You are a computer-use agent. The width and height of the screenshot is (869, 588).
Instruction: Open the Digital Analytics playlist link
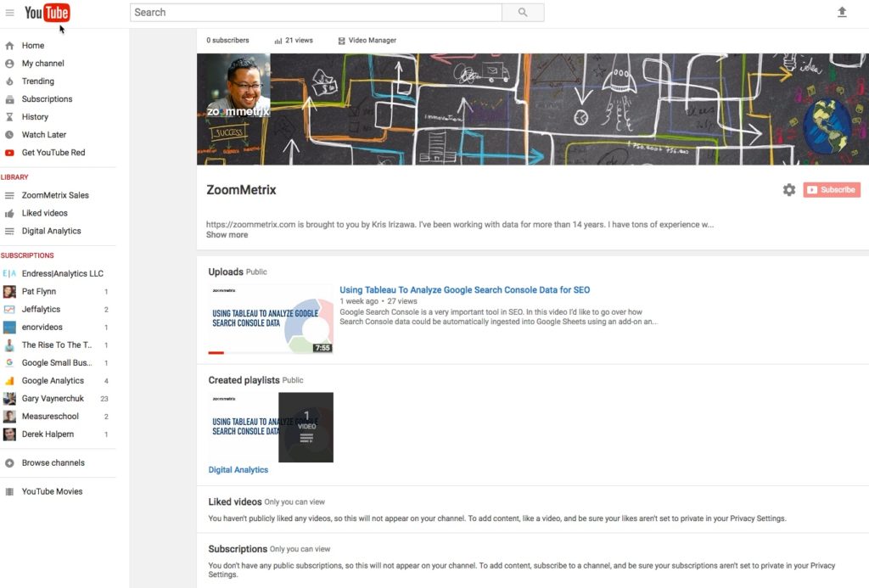(238, 469)
